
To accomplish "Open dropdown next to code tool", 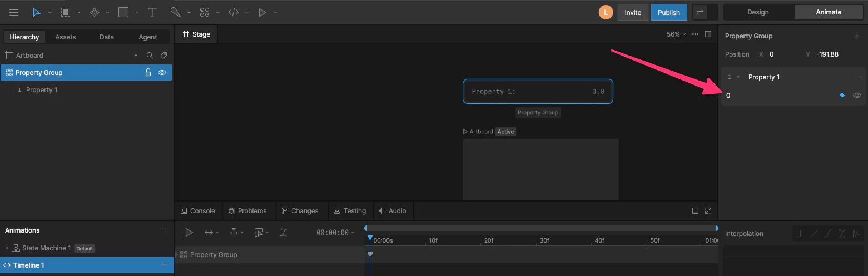I will (246, 13).
